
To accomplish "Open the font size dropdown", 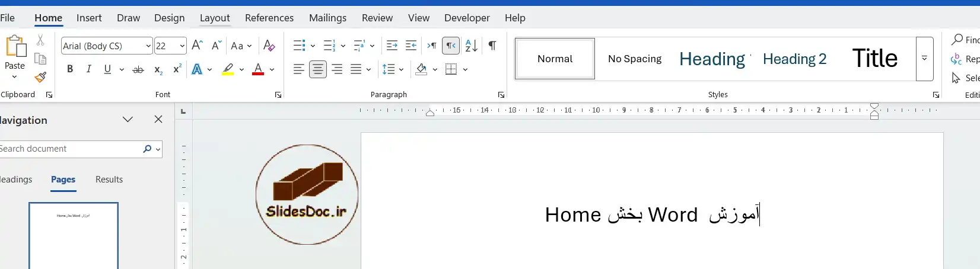I will point(182,46).
